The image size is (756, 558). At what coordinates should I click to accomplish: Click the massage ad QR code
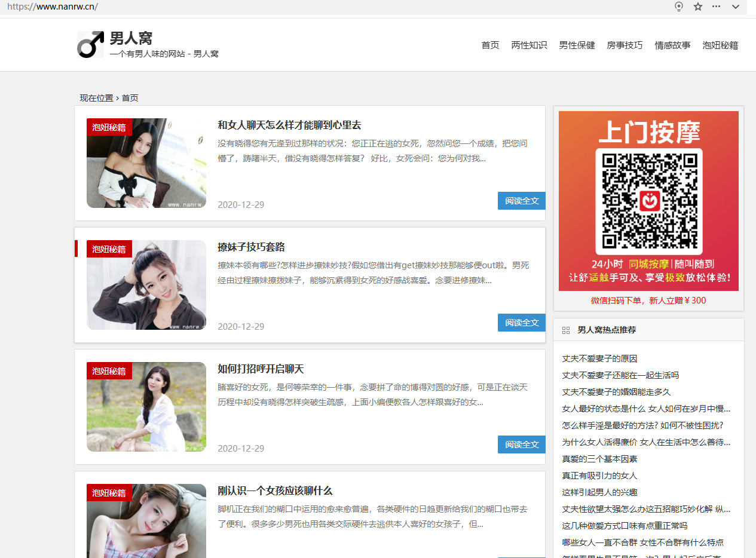point(648,201)
